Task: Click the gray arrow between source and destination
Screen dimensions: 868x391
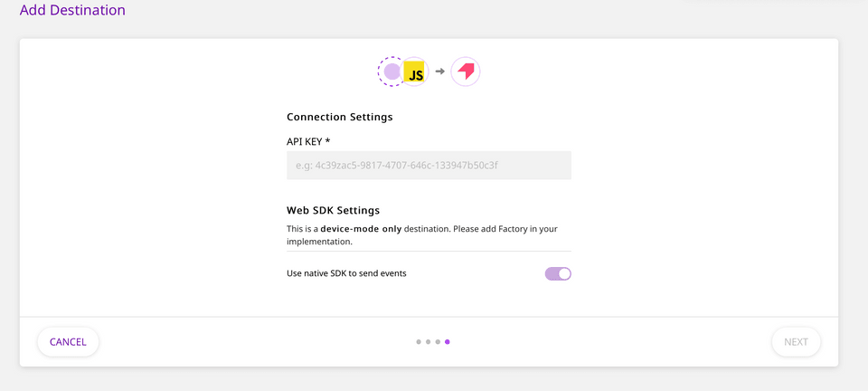Action: [x=440, y=72]
